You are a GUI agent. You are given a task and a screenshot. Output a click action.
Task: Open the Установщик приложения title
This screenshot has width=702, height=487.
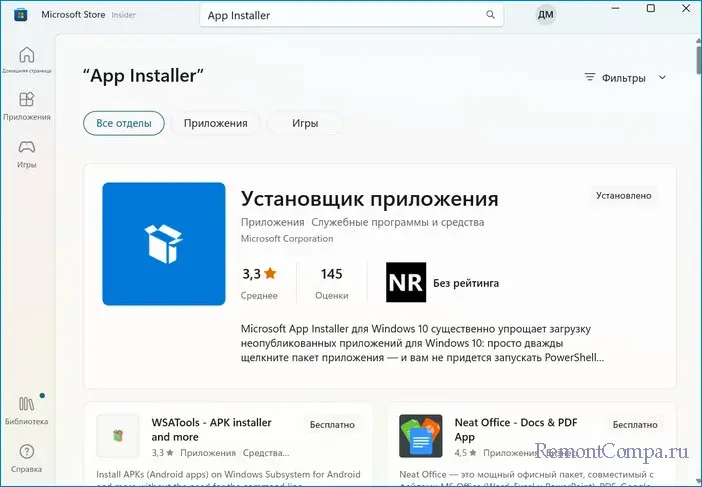(x=369, y=199)
